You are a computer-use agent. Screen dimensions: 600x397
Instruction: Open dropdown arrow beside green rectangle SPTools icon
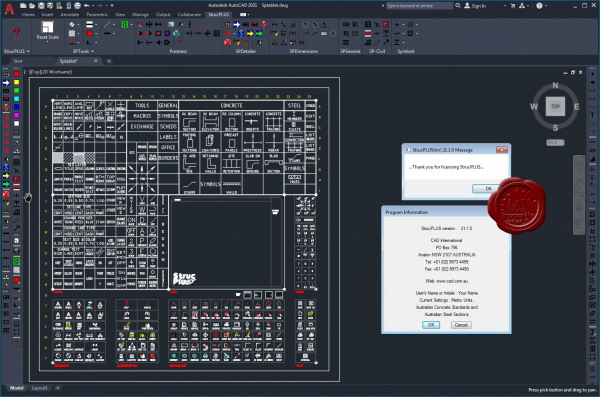[x=131, y=25]
